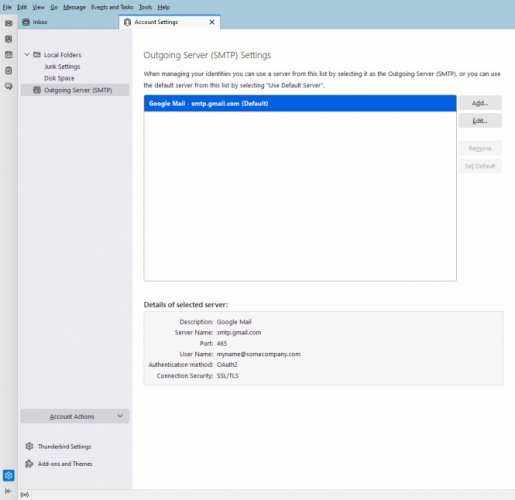Image resolution: width=515 pixels, height=500 pixels.
Task: Select Google Mail smtp.gmail.com server row
Action: [x=300, y=103]
